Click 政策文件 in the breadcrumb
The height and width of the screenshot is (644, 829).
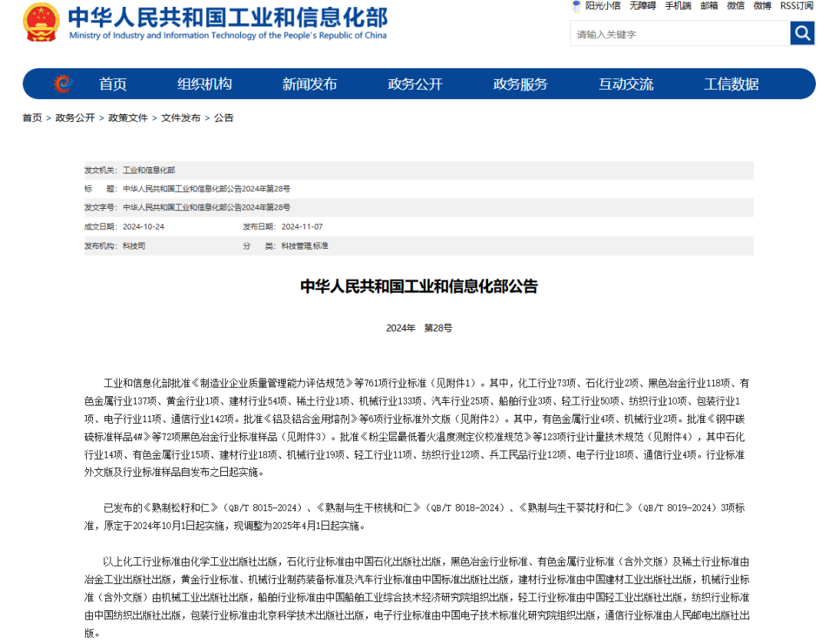tap(128, 118)
